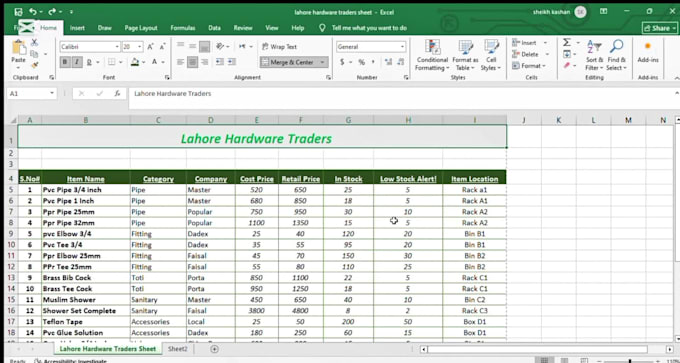Switch to the Page Layout tab
The image size is (680, 363).
[x=141, y=28]
